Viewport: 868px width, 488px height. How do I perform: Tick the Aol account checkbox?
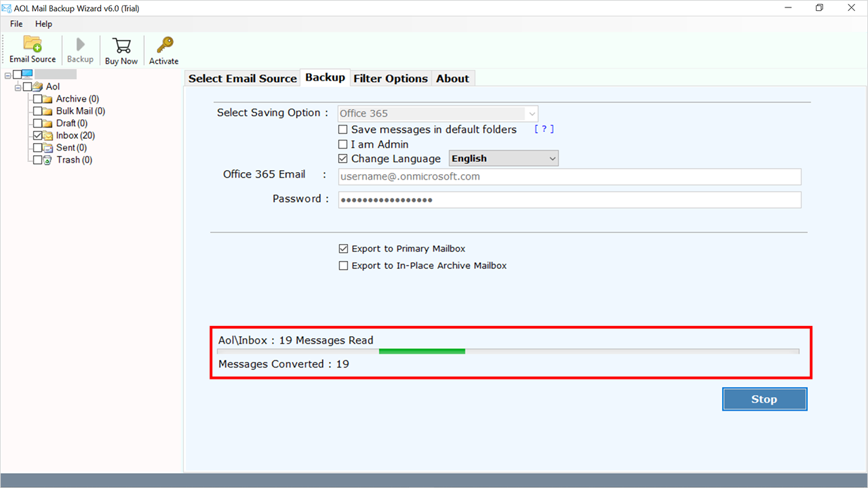pyautogui.click(x=27, y=87)
